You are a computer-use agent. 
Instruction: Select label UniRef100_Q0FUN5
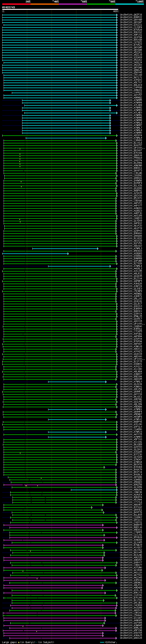coord(131,261)
